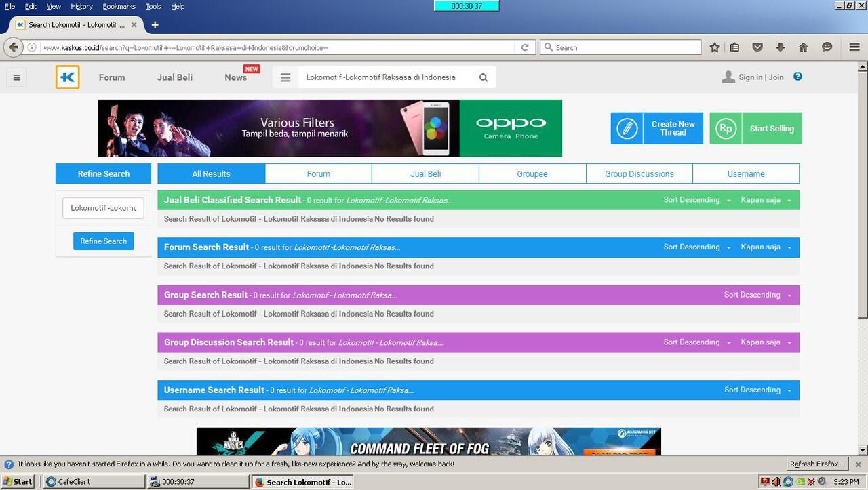Close the Firefox notification bar
Image resolution: width=868 pixels, height=490 pixels.
click(x=858, y=464)
